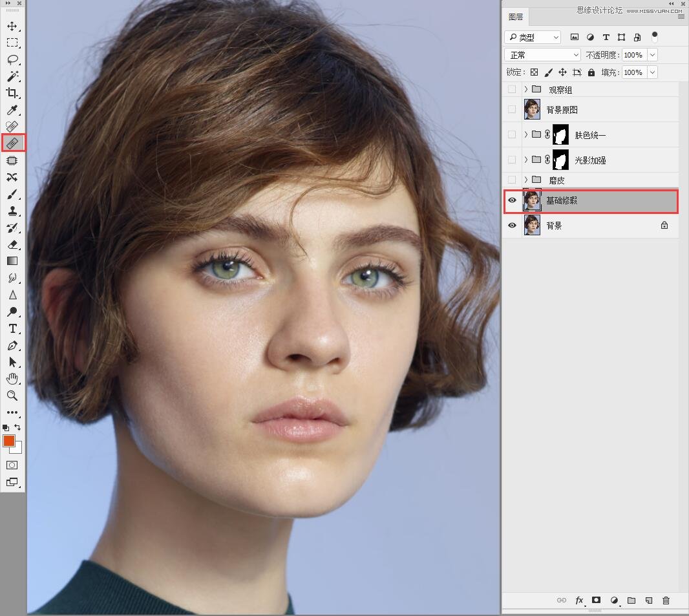Lock layer position

(x=562, y=72)
